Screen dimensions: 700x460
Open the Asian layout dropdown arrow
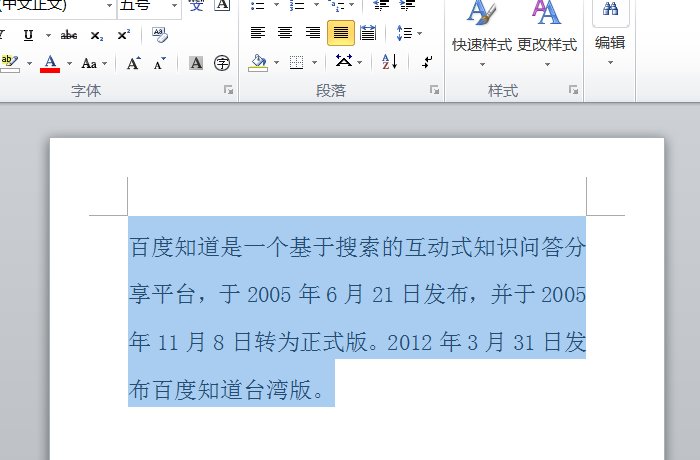point(359,62)
